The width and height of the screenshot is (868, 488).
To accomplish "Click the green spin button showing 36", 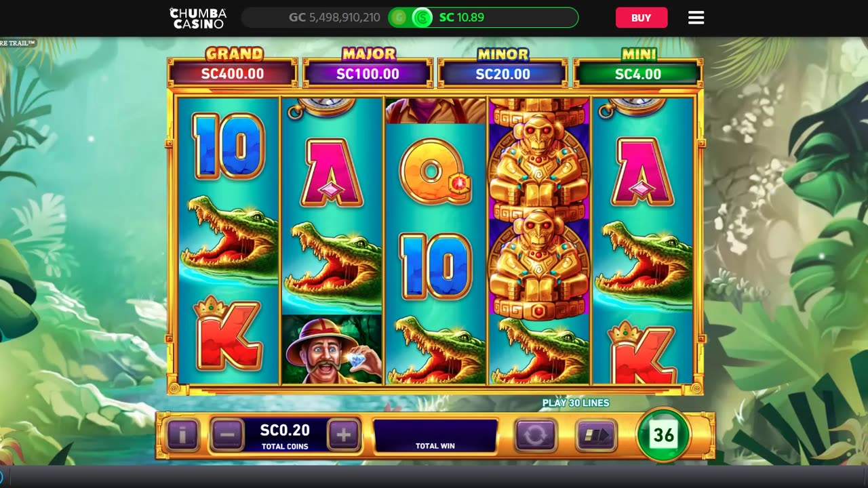I will (663, 434).
